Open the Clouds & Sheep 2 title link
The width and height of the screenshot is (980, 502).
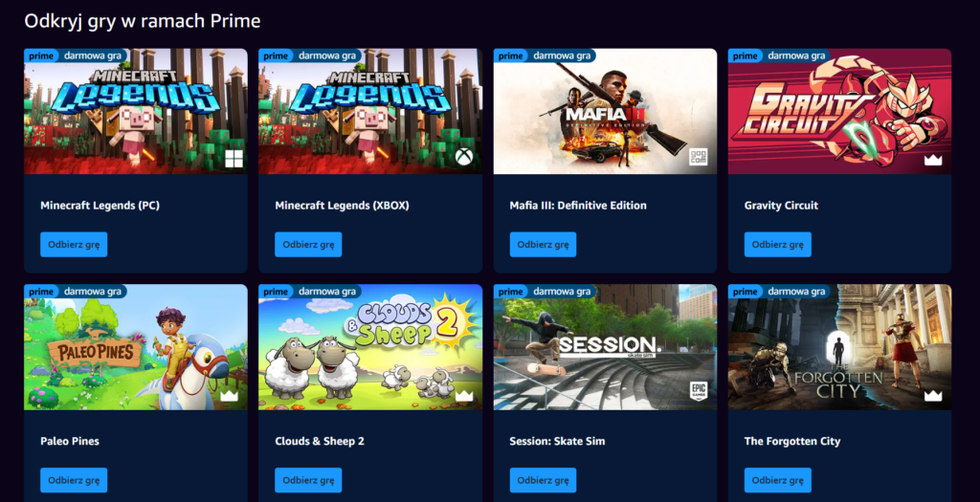pos(320,441)
